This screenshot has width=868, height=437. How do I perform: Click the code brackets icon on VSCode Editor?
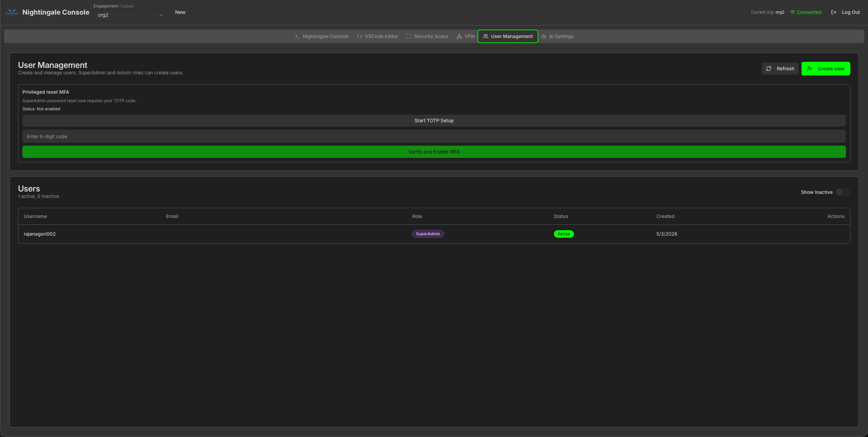[359, 36]
